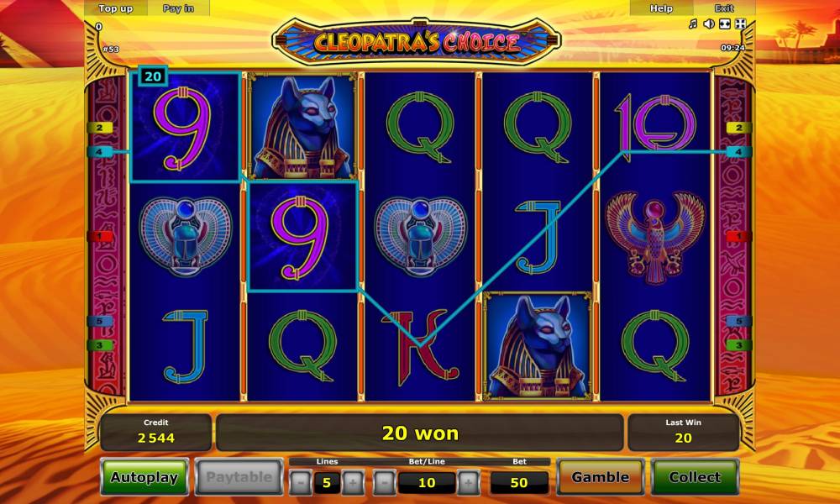This screenshot has width=840, height=504.
Task: Mute the sound with the speaker icon
Action: coord(709,24)
